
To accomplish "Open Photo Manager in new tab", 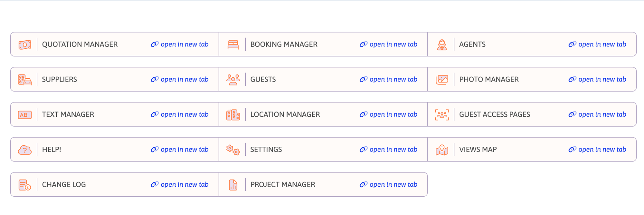I will tap(602, 80).
